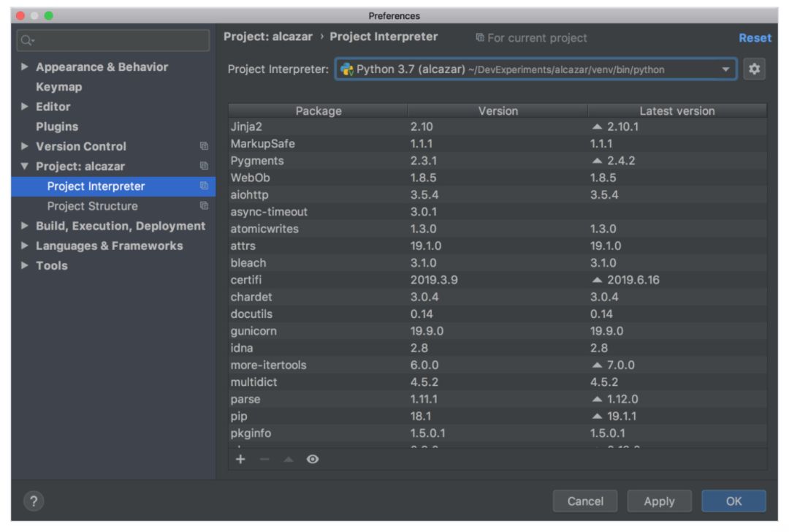This screenshot has width=789, height=532.
Task: Expand the Appearance & Behavior section
Action: 25,66
